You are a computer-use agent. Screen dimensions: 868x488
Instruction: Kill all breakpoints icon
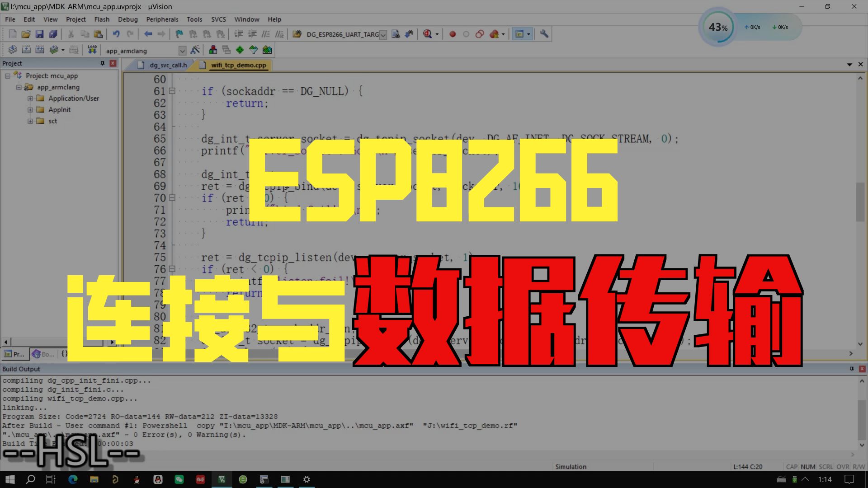pos(494,34)
